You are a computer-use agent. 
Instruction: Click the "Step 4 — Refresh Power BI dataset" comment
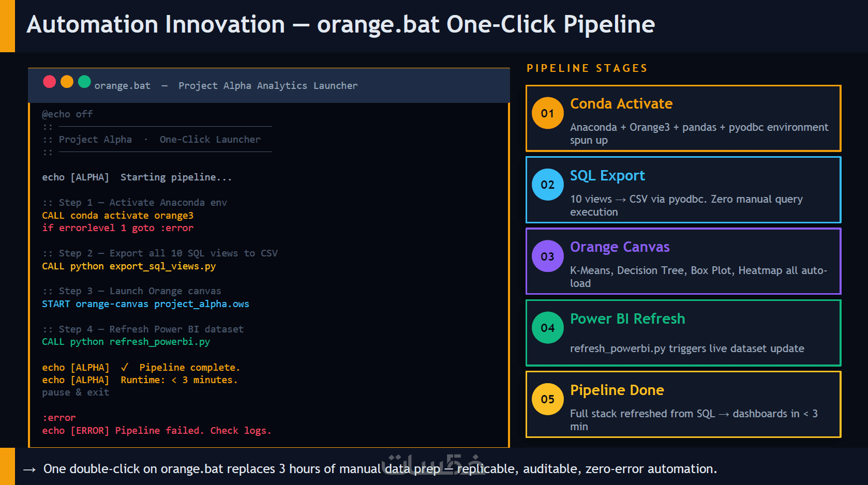coord(143,329)
